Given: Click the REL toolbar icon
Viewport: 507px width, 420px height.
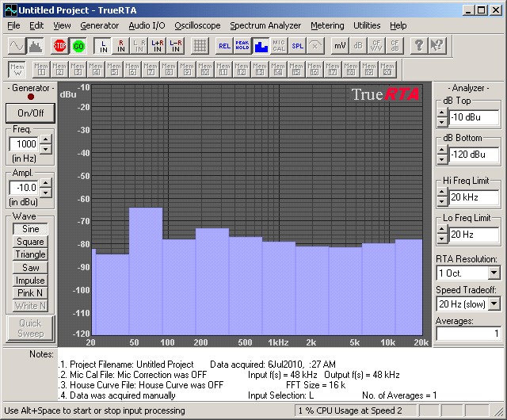Looking at the screenshot, I should 225,45.
